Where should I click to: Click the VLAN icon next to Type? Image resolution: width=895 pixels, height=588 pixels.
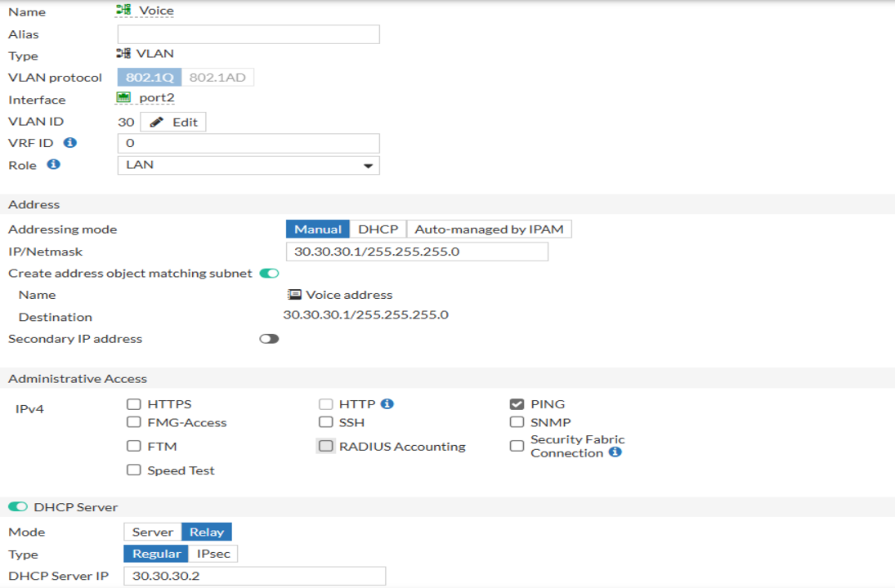pos(123,52)
